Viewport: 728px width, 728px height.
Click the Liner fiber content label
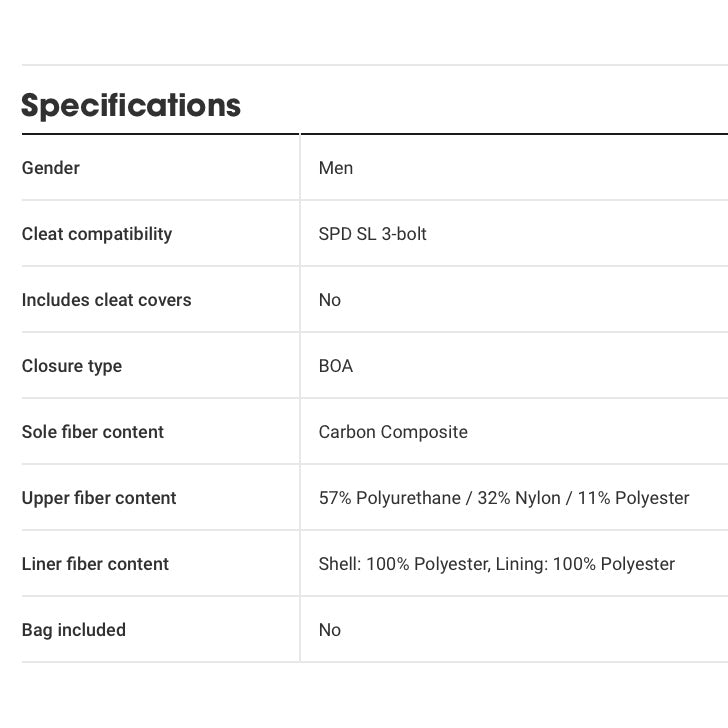[x=95, y=564]
